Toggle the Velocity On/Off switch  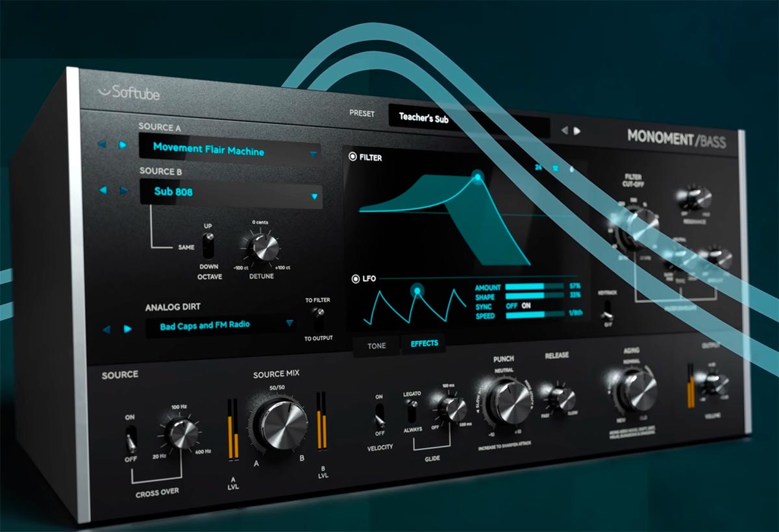(x=380, y=415)
